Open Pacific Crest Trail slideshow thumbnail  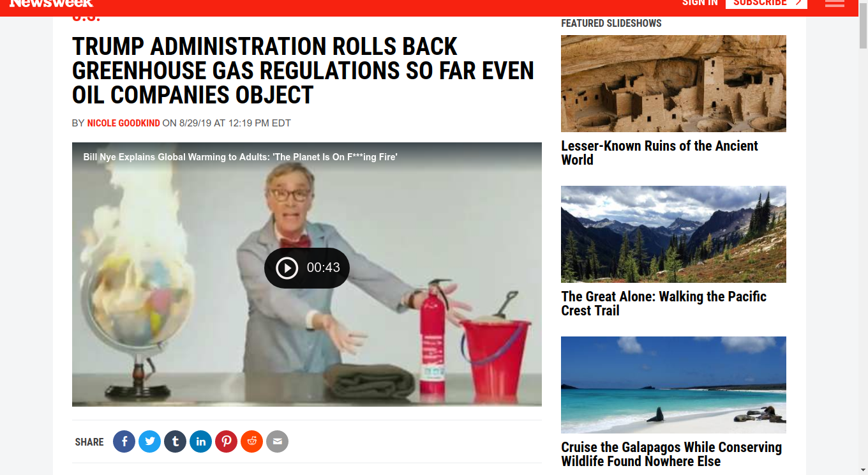(673, 234)
